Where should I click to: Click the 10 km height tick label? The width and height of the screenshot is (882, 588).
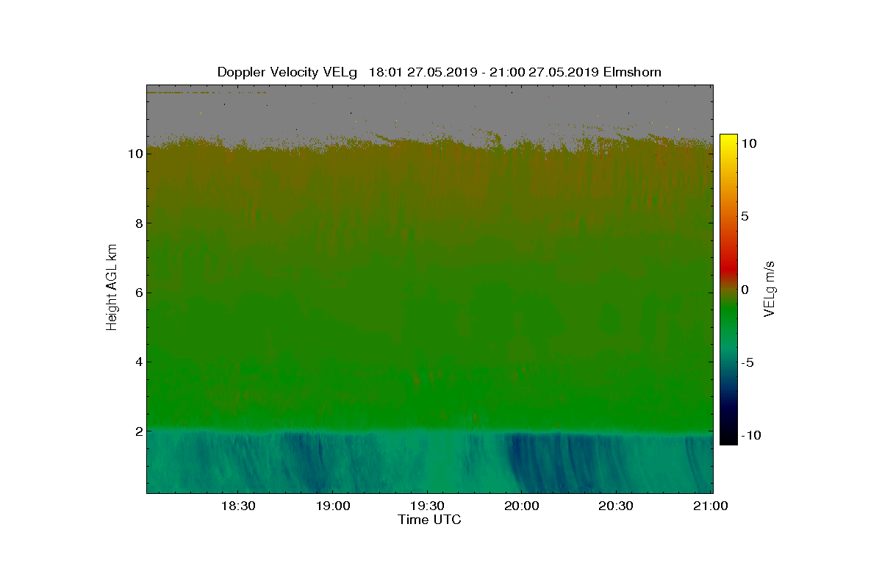[x=133, y=154]
